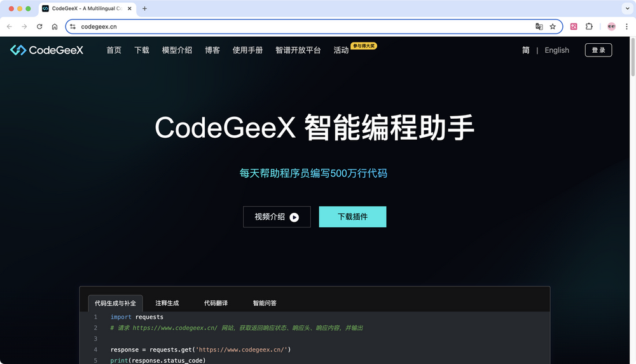Image resolution: width=636 pixels, height=364 pixels.
Task: Switch language to 简 Chinese
Action: coord(526,50)
